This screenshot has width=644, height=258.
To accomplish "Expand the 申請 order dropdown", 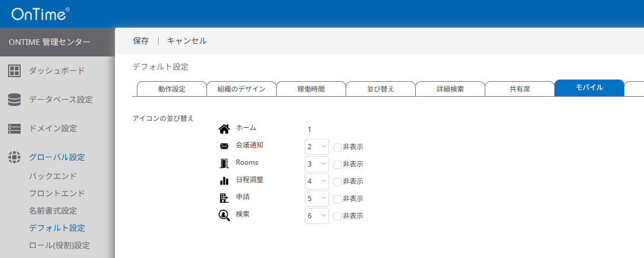I will [316, 199].
